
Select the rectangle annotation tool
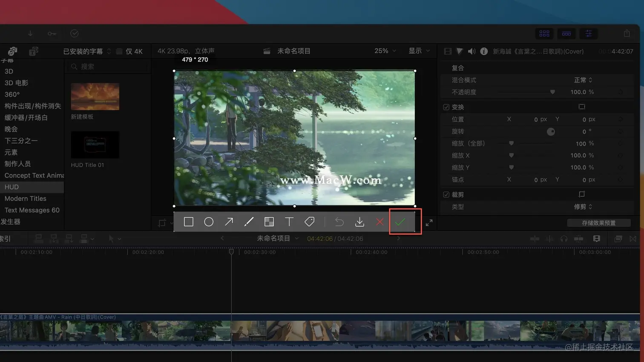[189, 222]
